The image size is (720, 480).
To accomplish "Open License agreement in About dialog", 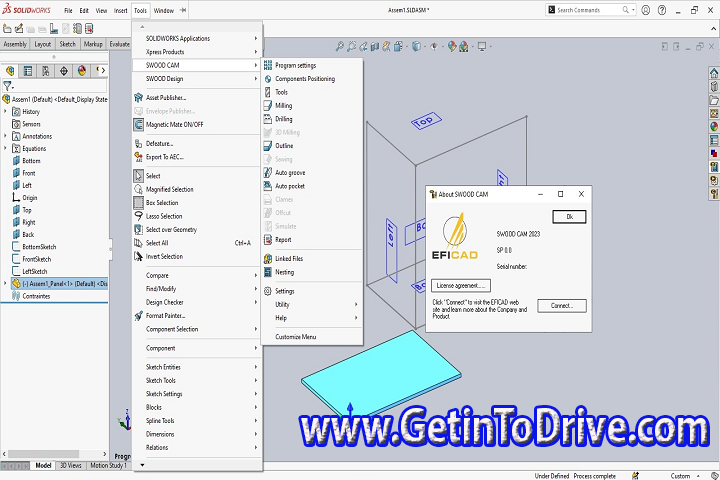I will tap(461, 286).
